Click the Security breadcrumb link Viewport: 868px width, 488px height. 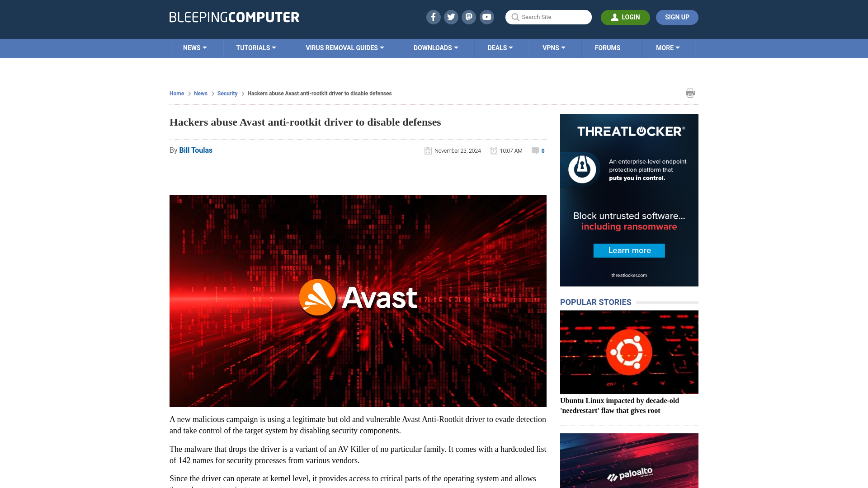point(227,93)
